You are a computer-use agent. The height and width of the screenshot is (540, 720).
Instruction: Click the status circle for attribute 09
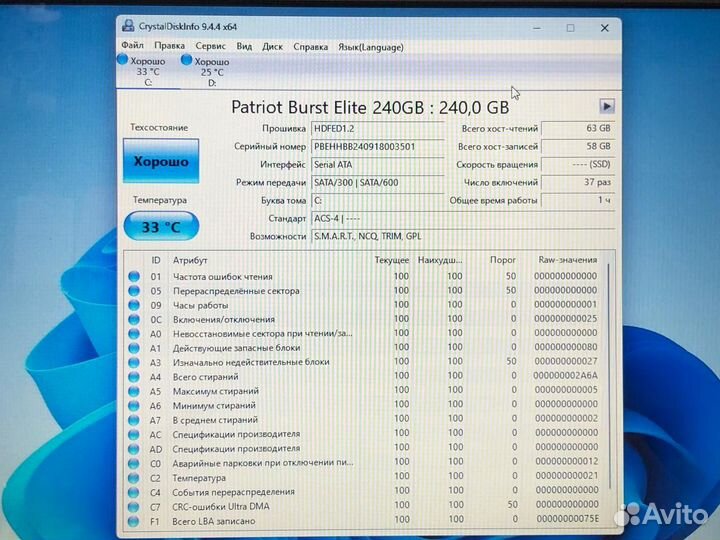pos(134,305)
